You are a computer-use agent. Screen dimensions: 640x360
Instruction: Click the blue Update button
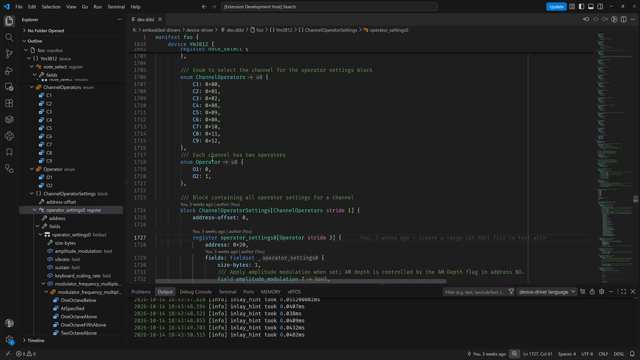(x=556, y=7)
